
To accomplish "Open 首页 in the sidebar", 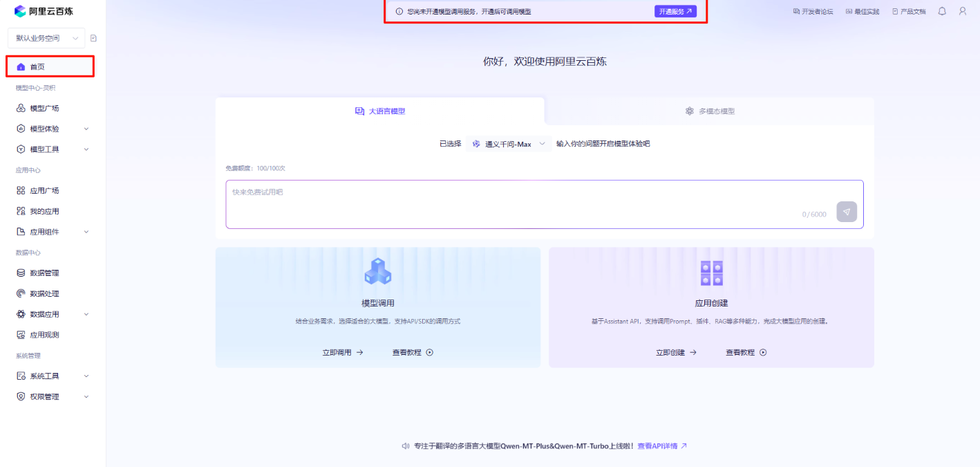I will 50,67.
